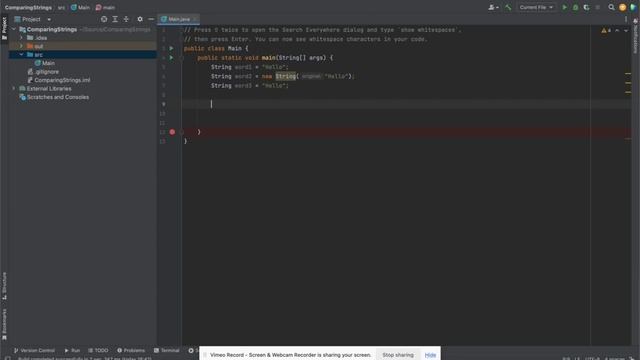Image resolution: width=640 pixels, height=360 pixels.
Task: Open the Current File run configuration dropdown
Action: click(x=536, y=7)
